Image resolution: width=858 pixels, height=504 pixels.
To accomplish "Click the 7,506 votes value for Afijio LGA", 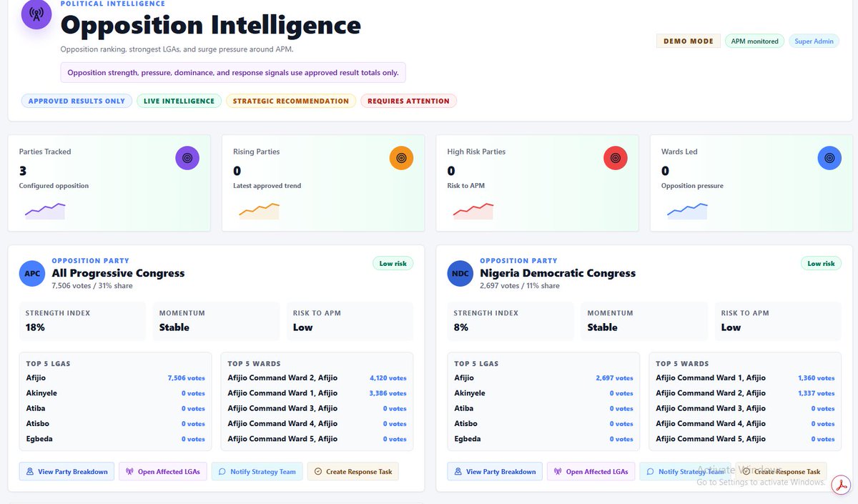I will tap(187, 378).
